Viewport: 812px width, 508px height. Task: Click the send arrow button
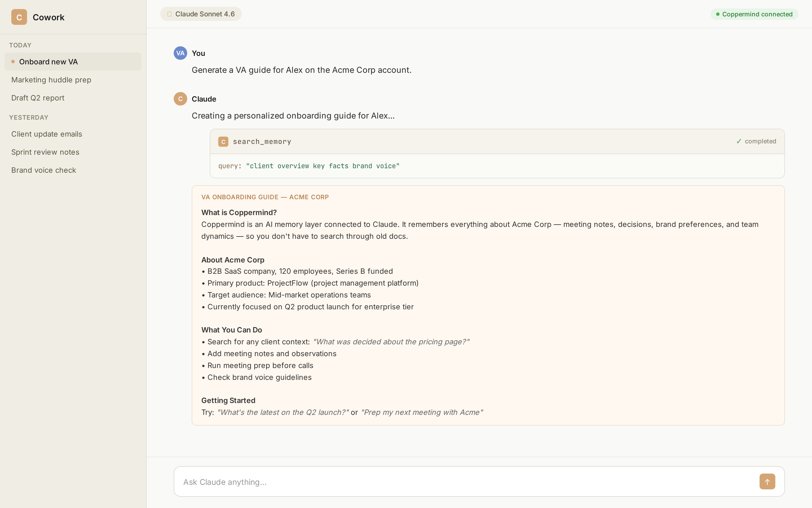pos(767,481)
